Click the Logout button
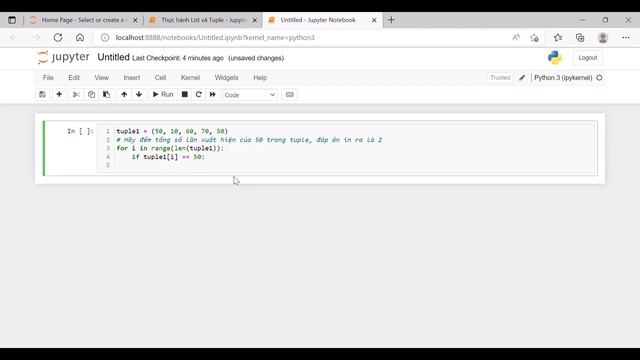 587,58
